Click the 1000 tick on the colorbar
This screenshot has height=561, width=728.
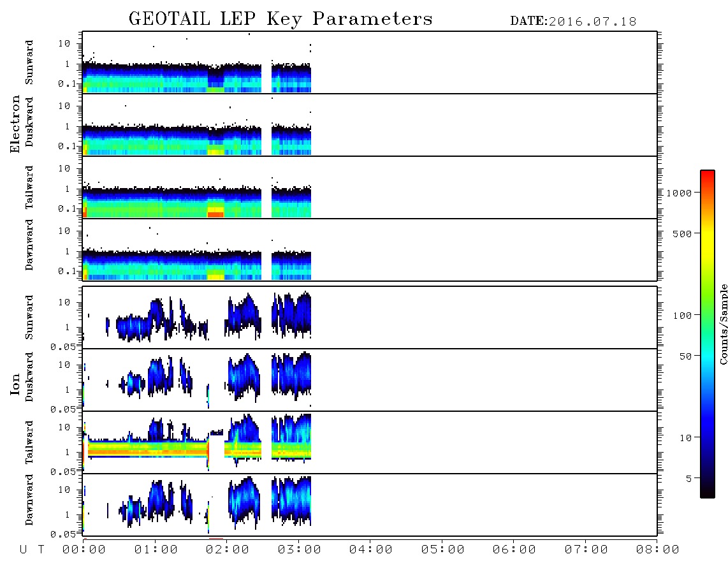(x=679, y=193)
